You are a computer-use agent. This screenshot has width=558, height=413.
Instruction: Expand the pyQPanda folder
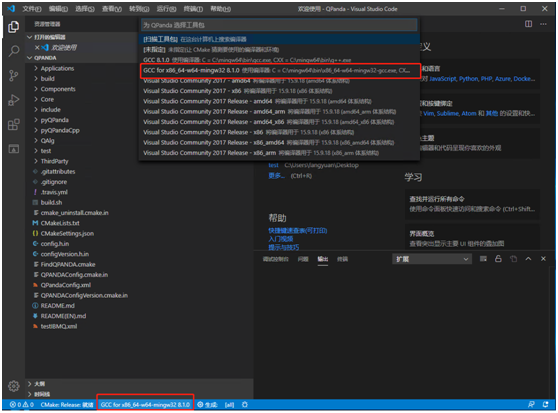(x=51, y=120)
